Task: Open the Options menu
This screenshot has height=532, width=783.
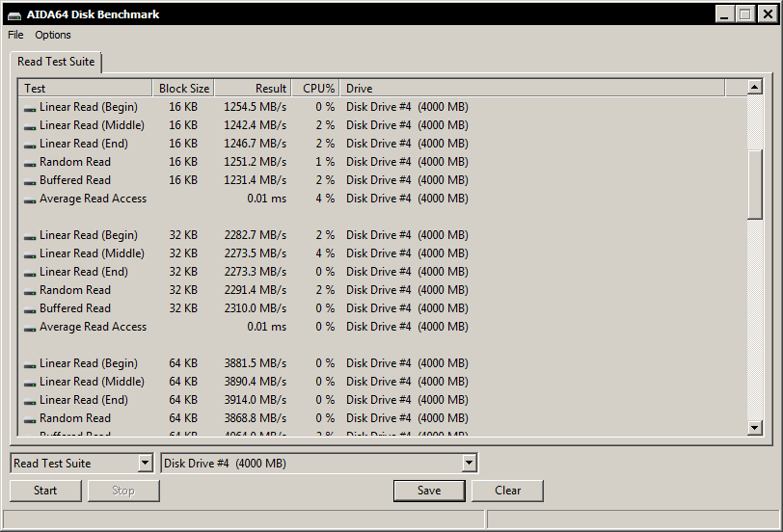Action: click(x=53, y=35)
